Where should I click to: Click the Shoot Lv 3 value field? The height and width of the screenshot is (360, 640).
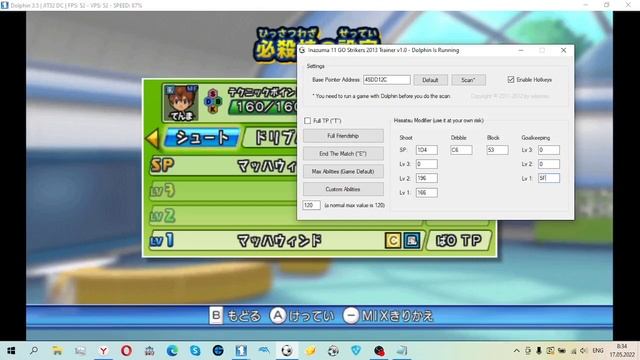tap(427, 164)
